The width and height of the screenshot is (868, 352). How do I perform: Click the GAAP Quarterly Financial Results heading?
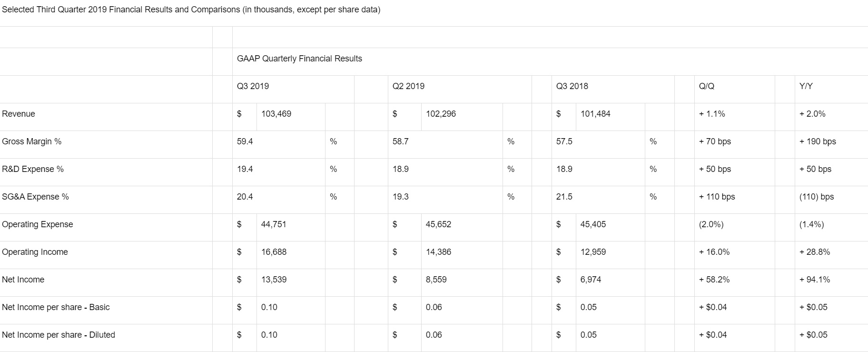click(x=299, y=59)
